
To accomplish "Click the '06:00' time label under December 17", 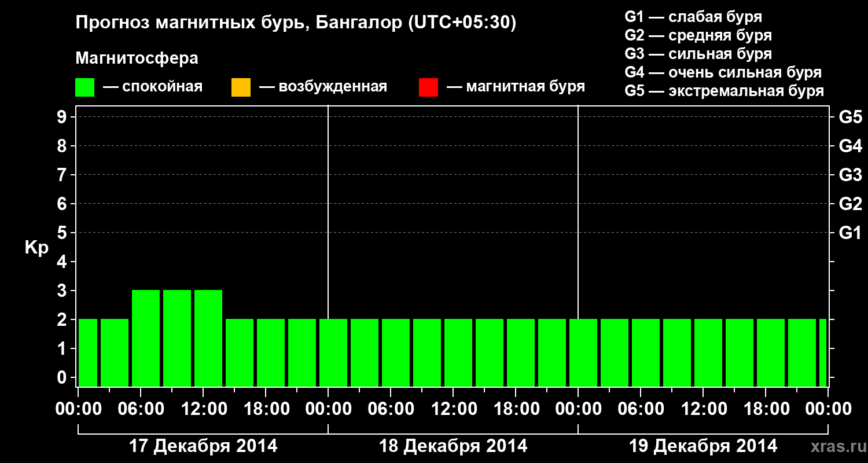I will (141, 409).
